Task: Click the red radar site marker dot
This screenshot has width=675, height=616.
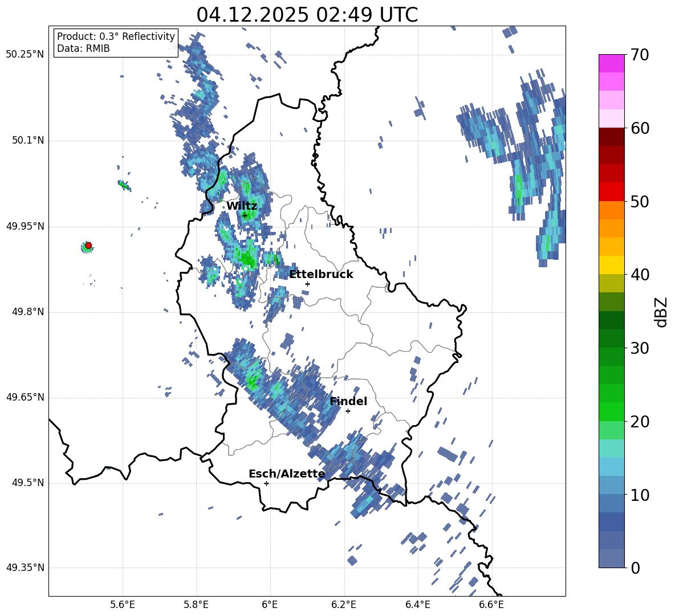Action: pyautogui.click(x=88, y=246)
